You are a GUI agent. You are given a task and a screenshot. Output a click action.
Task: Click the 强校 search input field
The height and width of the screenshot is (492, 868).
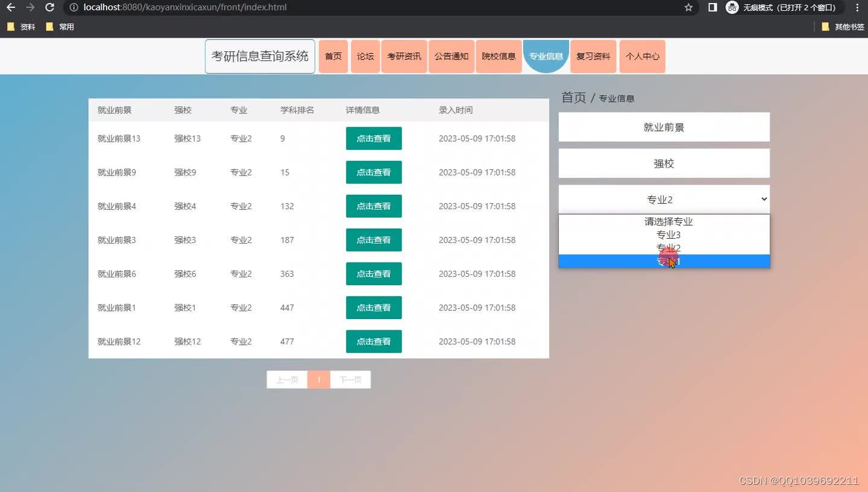tap(664, 163)
